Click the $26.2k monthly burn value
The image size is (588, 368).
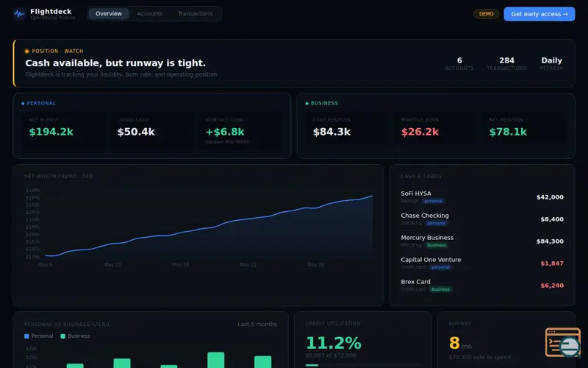click(x=420, y=132)
